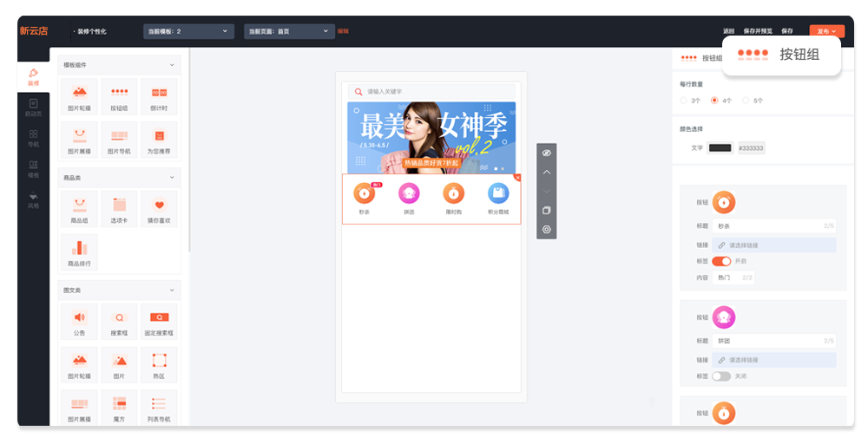Open the 当前模板 dropdown
The height and width of the screenshot is (444, 868).
point(188,31)
